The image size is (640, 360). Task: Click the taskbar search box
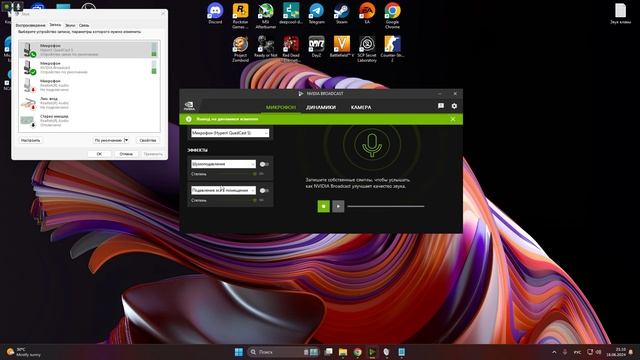[x=283, y=352]
